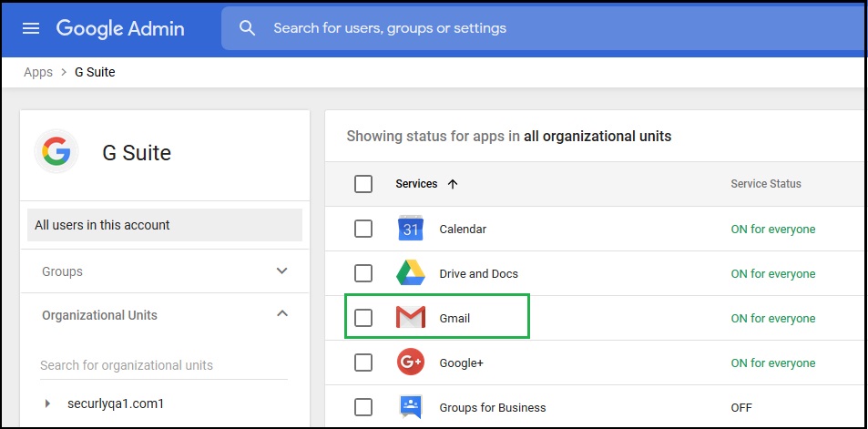Viewport: 868px width, 429px height.
Task: Click Gmail's ON for everyone status
Action: 772,318
